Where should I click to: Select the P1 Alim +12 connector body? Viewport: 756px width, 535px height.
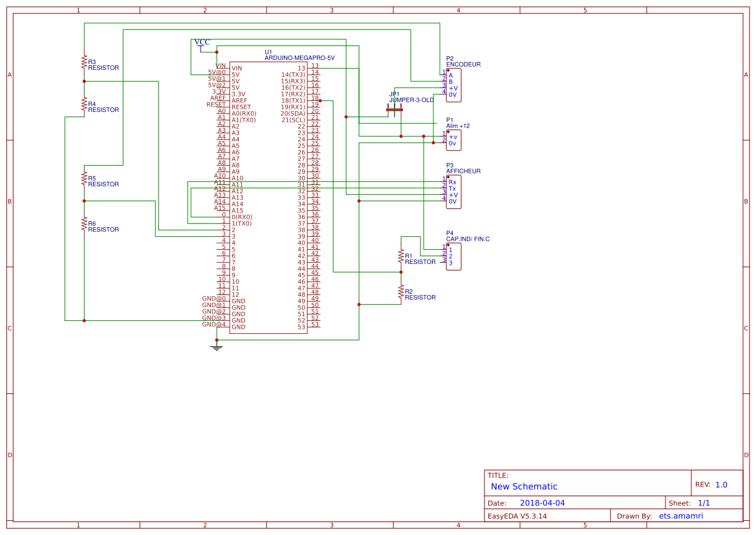pos(454,140)
